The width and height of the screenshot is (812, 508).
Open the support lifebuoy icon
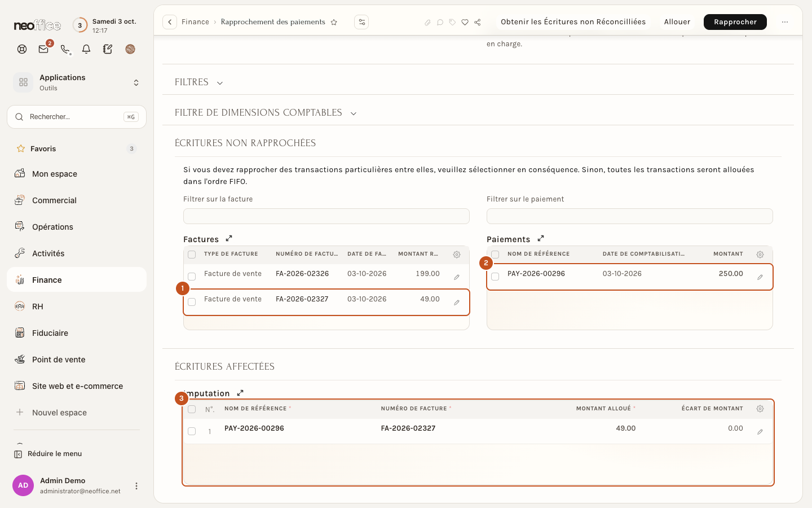[22, 49]
